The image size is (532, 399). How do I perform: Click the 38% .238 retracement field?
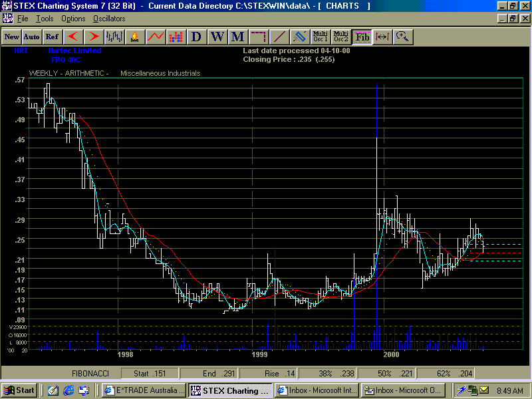click(x=327, y=374)
